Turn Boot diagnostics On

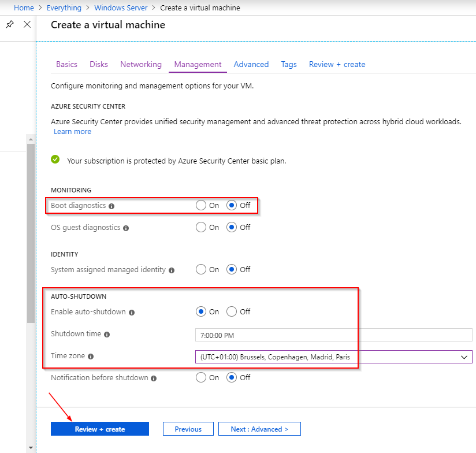(x=201, y=206)
